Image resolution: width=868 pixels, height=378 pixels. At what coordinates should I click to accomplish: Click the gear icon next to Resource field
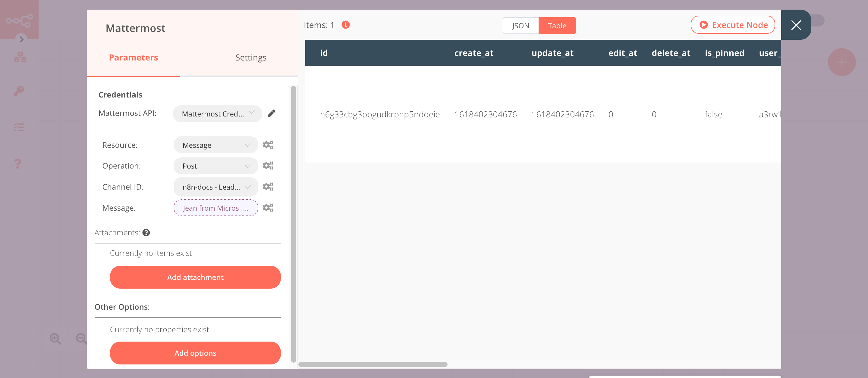pyautogui.click(x=269, y=145)
